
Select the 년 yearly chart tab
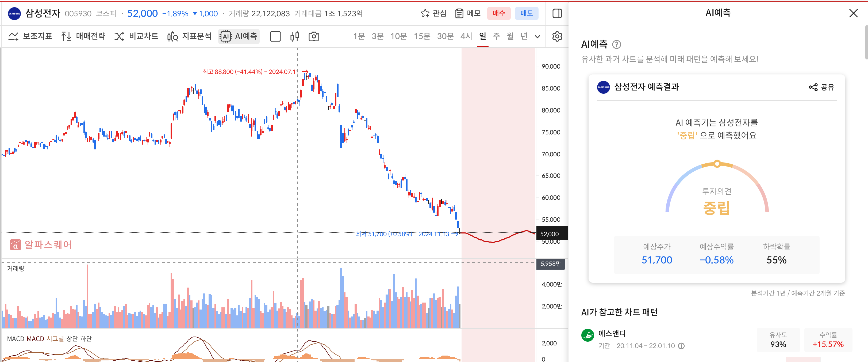coord(524,36)
